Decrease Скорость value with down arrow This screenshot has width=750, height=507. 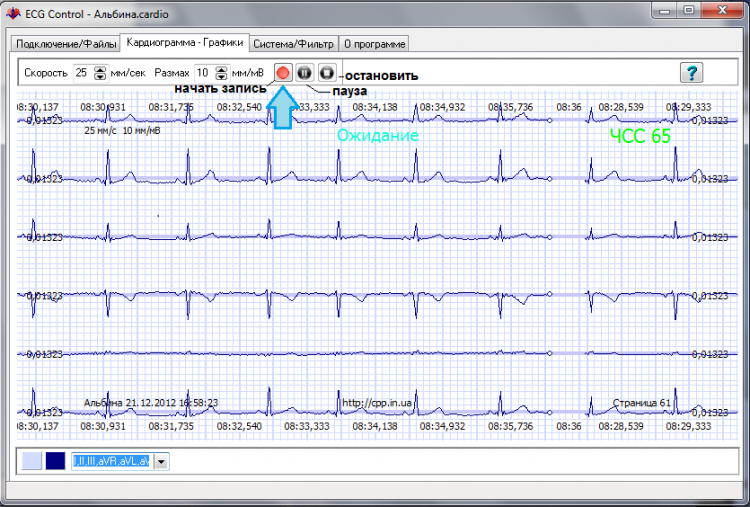pos(100,77)
